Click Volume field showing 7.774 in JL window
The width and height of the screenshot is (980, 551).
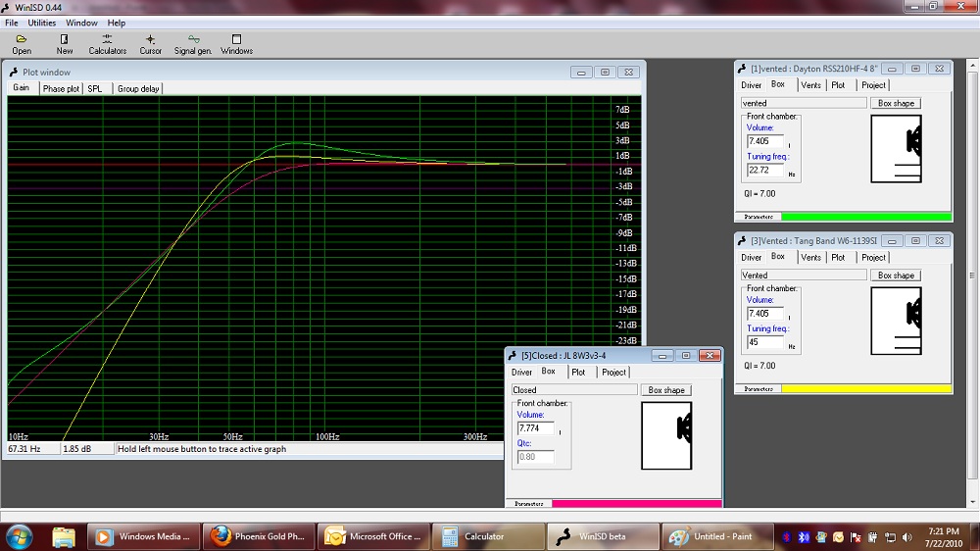click(x=536, y=428)
